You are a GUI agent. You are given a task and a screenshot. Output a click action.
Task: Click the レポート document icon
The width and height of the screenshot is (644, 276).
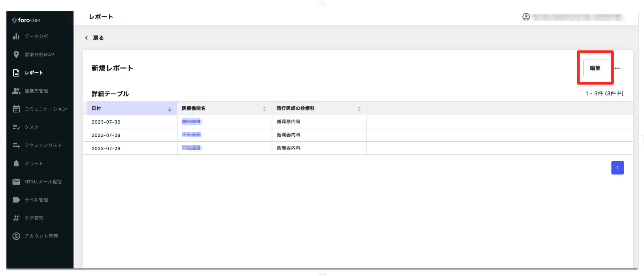[x=16, y=73]
